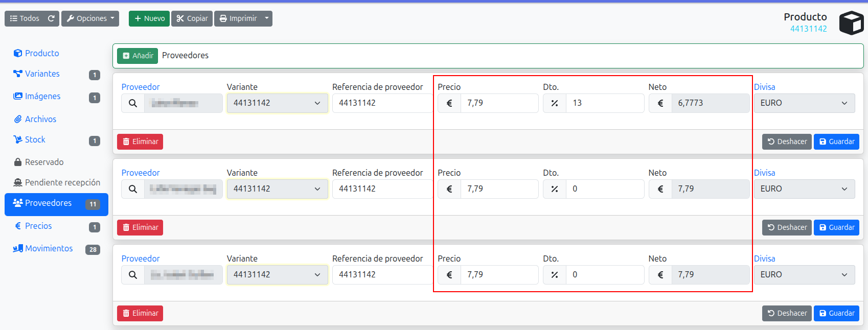Click the magnifier icon in third Proveedor row

click(133, 275)
